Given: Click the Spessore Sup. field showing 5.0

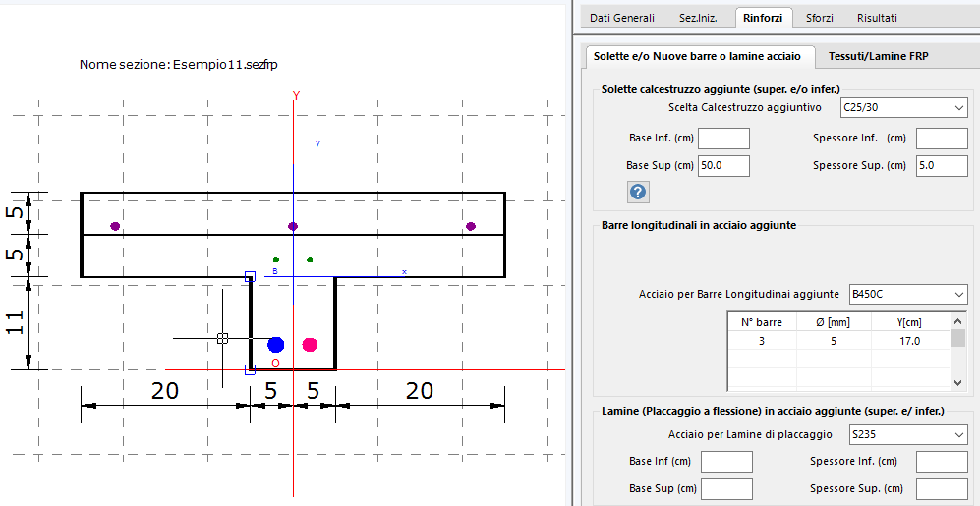Looking at the screenshot, I should 942,165.
